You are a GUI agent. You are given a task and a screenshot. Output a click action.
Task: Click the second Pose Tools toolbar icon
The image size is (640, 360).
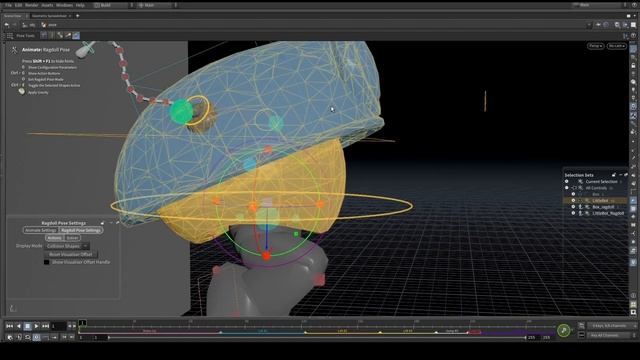pos(51,36)
